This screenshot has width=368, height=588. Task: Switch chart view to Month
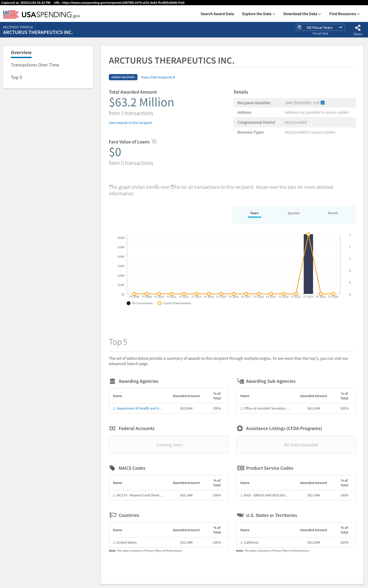tap(333, 213)
